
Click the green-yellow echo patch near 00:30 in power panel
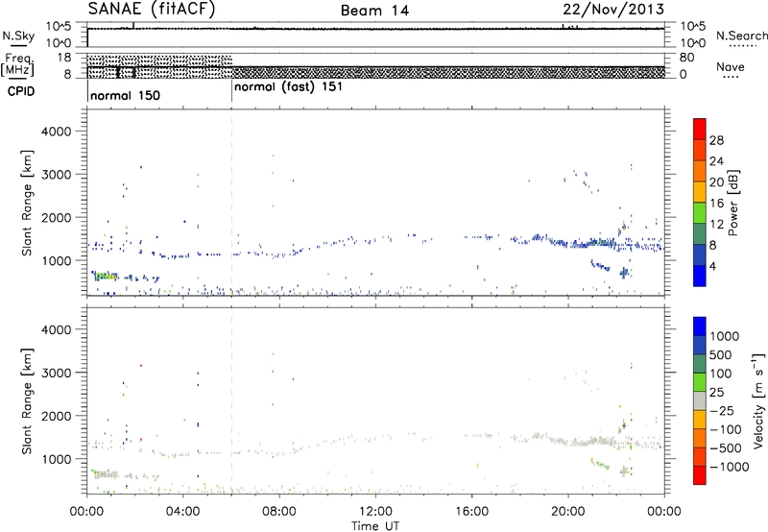[x=106, y=277]
